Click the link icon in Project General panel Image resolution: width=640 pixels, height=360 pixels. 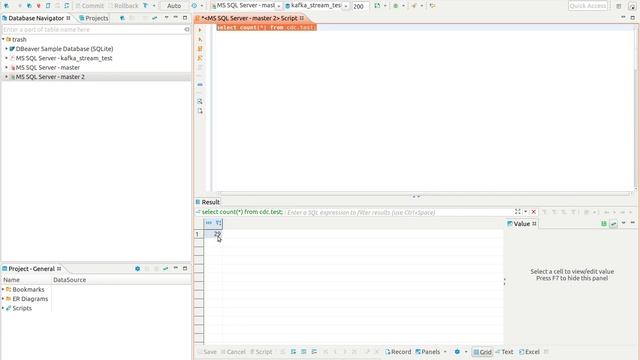[x=165, y=269]
